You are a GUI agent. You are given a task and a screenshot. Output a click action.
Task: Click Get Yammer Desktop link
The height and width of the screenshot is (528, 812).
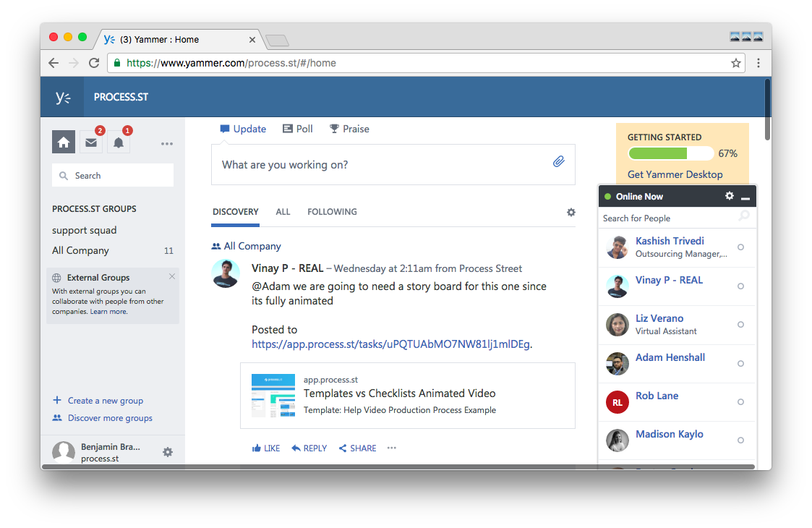(x=675, y=174)
